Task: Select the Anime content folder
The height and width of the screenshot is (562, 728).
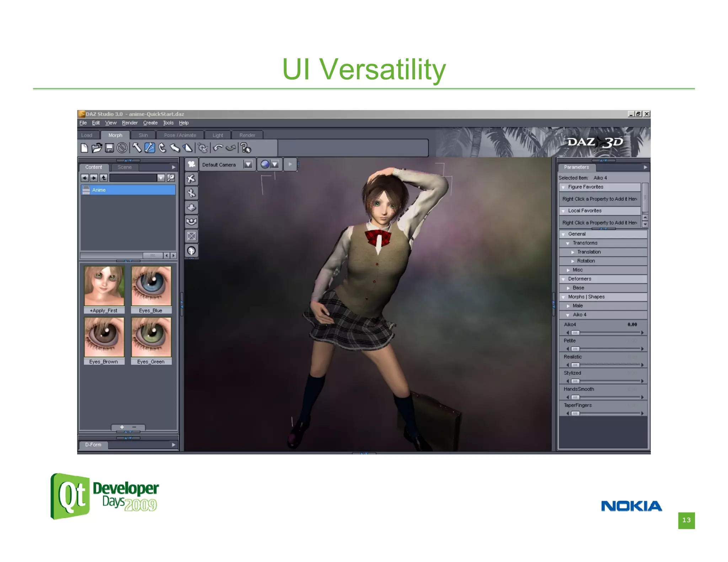Action: [x=128, y=190]
